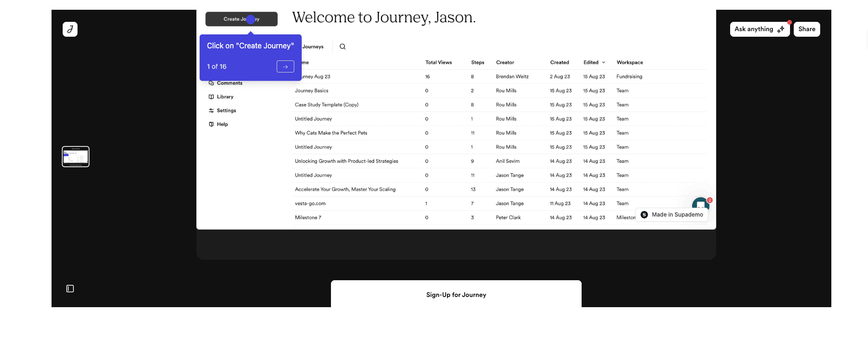Click creator Peter Clark
The width and height of the screenshot is (868, 349).
508,217
